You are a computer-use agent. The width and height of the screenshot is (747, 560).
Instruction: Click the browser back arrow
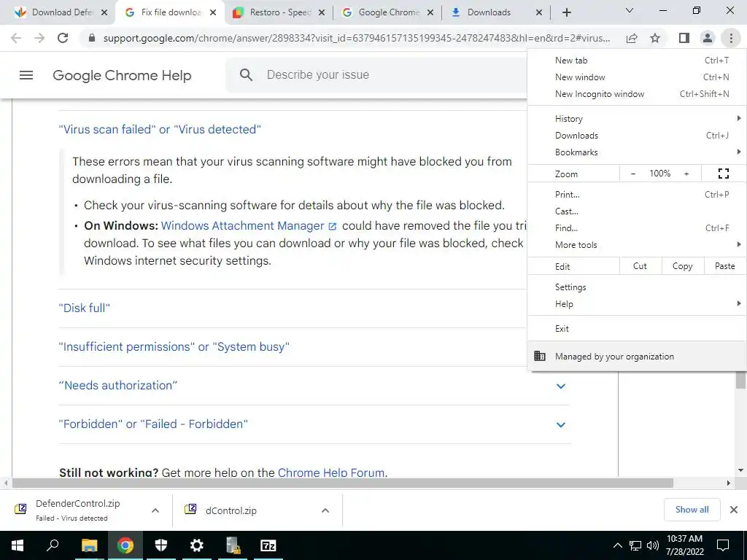16,38
